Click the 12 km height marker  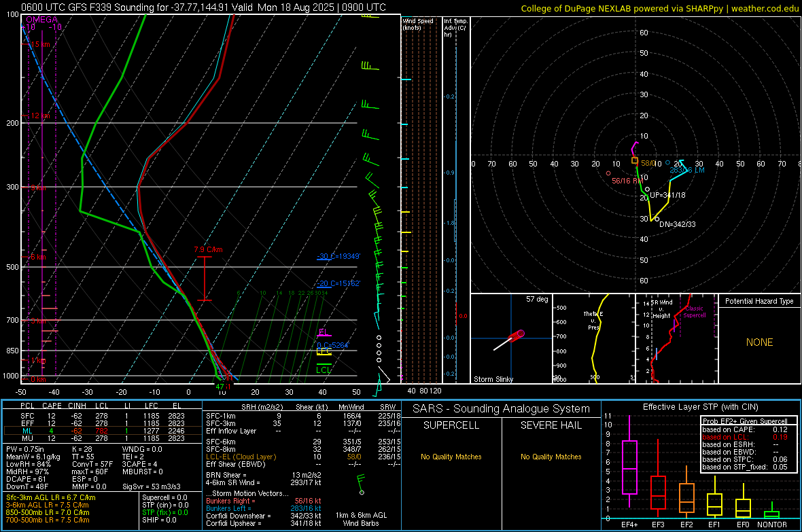pos(41,116)
